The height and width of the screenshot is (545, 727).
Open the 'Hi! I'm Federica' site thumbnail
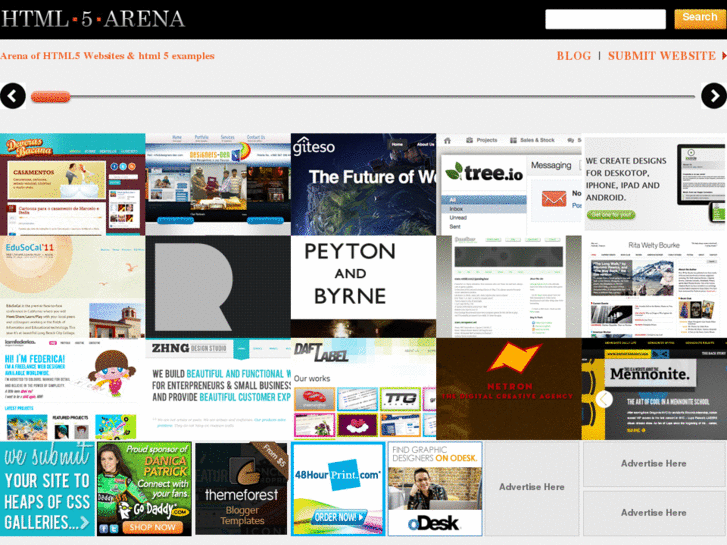pos(72,389)
